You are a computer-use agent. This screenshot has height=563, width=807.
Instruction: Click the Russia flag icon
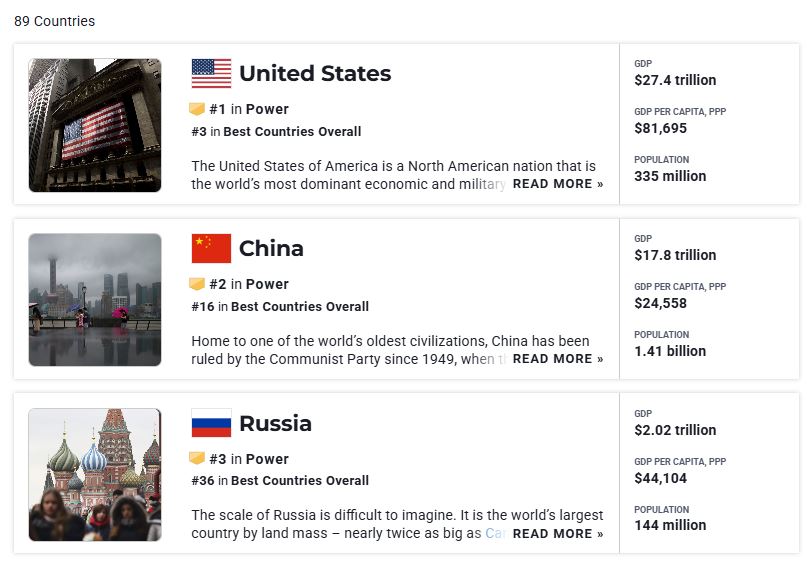(211, 424)
